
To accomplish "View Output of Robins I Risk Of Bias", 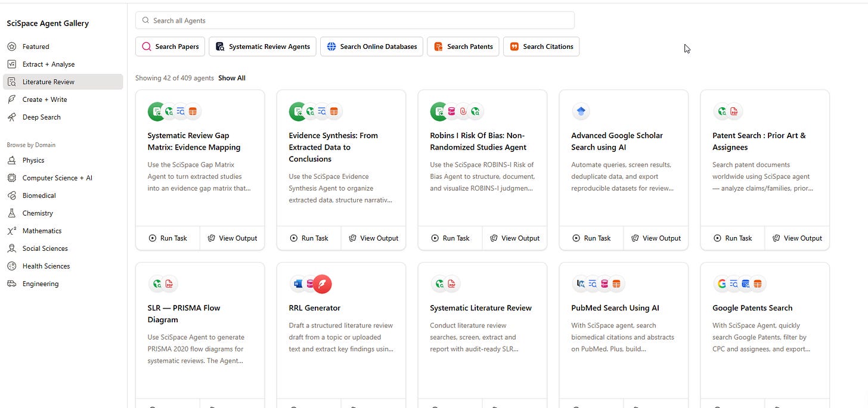I will point(514,238).
